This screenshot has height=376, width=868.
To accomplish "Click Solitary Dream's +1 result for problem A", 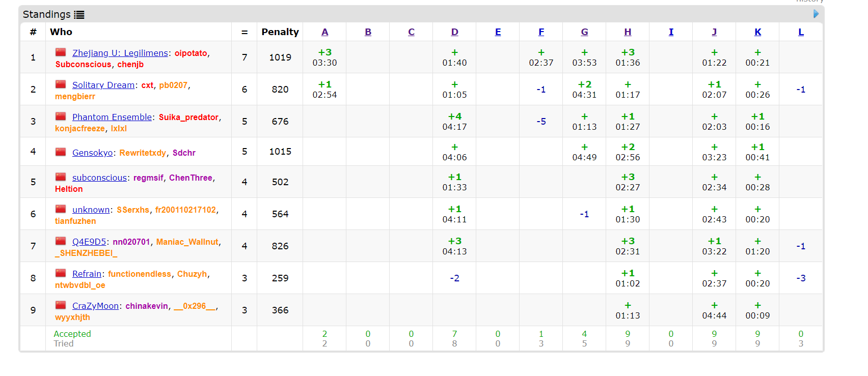I will click(x=324, y=84).
